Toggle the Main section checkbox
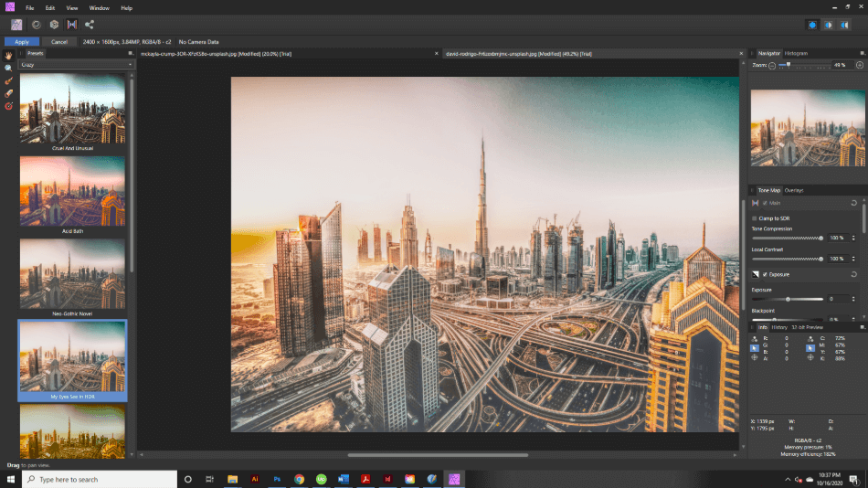868x488 pixels. [x=765, y=203]
